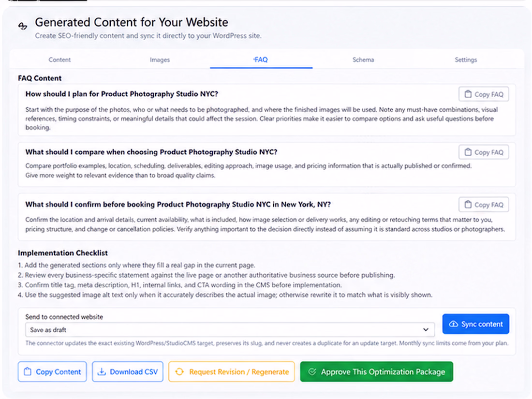Click the Sync content button

[x=476, y=324]
